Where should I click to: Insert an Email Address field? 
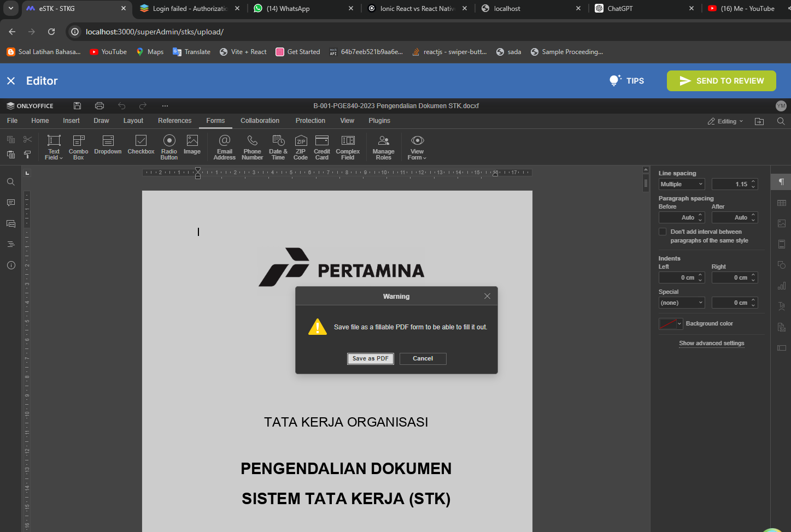click(x=225, y=147)
